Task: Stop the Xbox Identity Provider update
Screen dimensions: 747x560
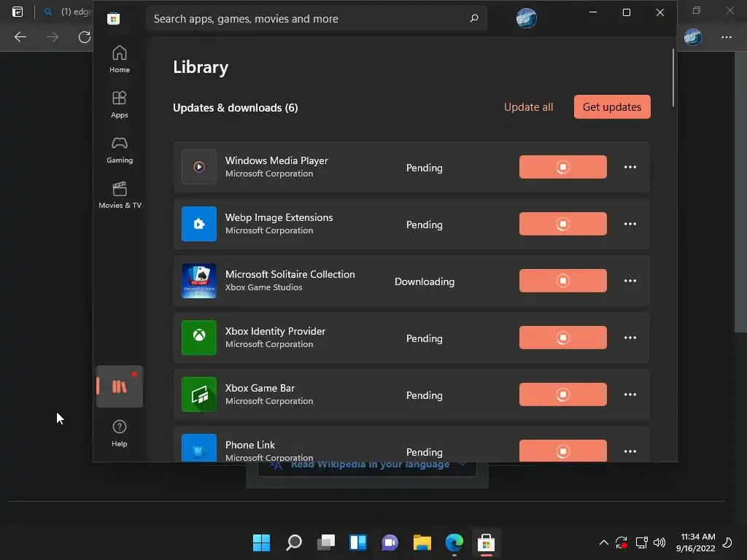Action: (x=562, y=338)
